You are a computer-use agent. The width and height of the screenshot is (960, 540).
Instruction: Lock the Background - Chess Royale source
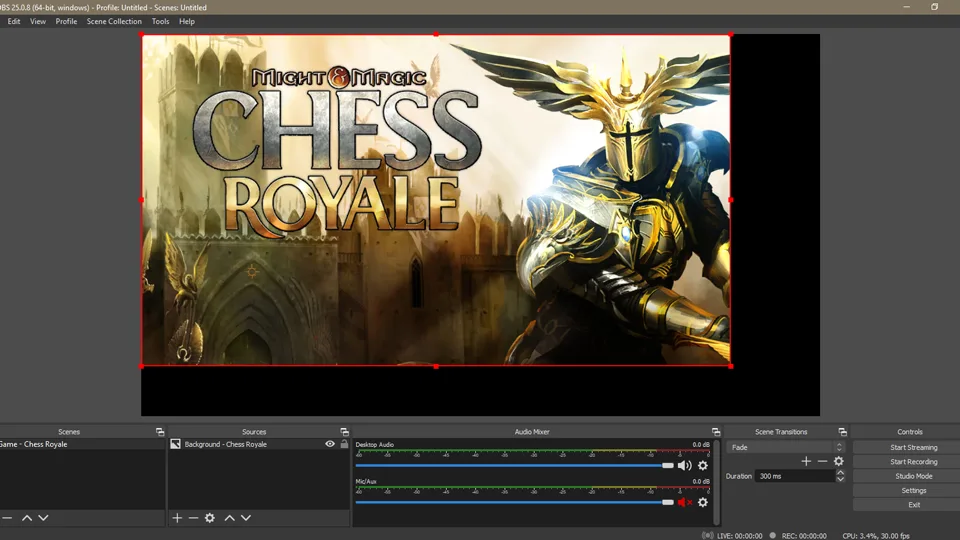[x=344, y=444]
